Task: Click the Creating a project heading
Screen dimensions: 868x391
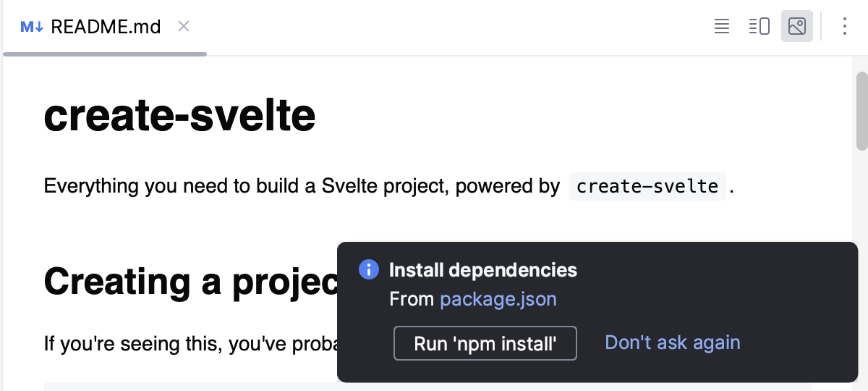Action: 191,282
